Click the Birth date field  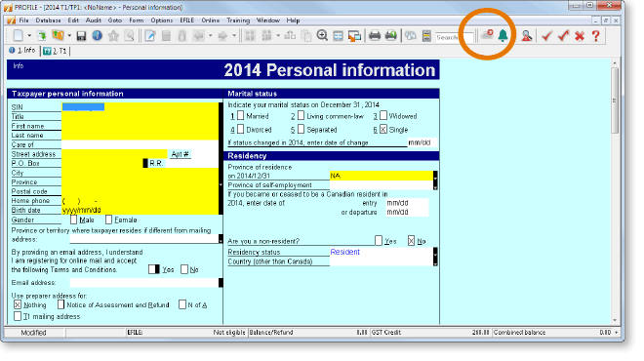point(141,210)
